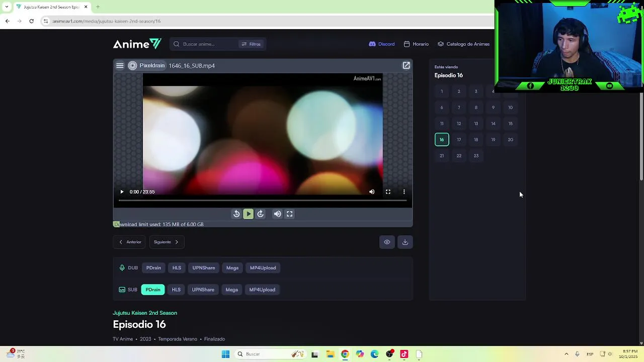
Task: Open the Horario schedule page
Action: (x=416, y=44)
